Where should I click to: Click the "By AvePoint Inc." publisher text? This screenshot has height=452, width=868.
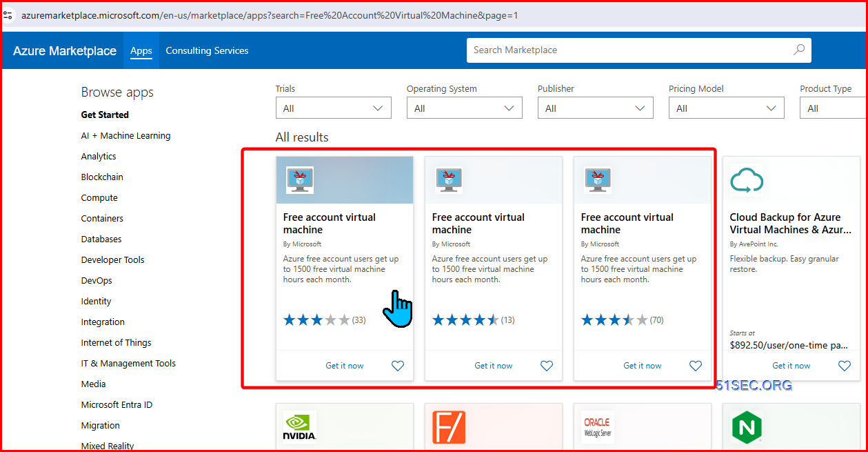[754, 244]
